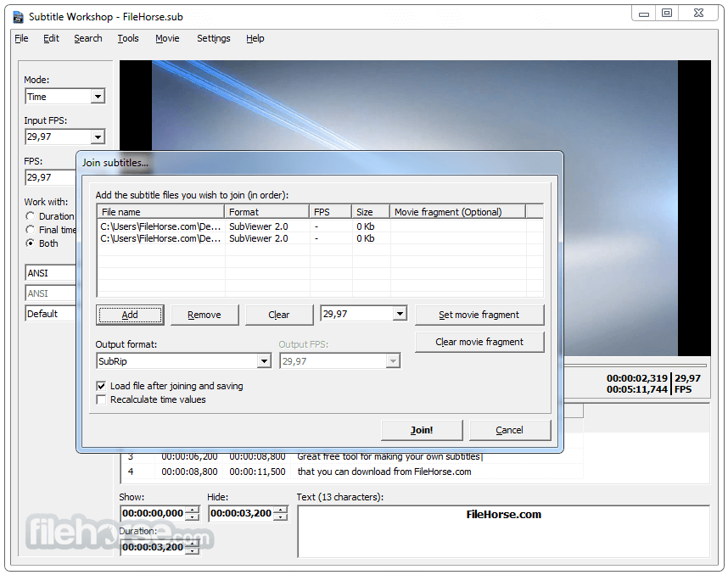
Task: Click the Show time field
Action: [153, 513]
